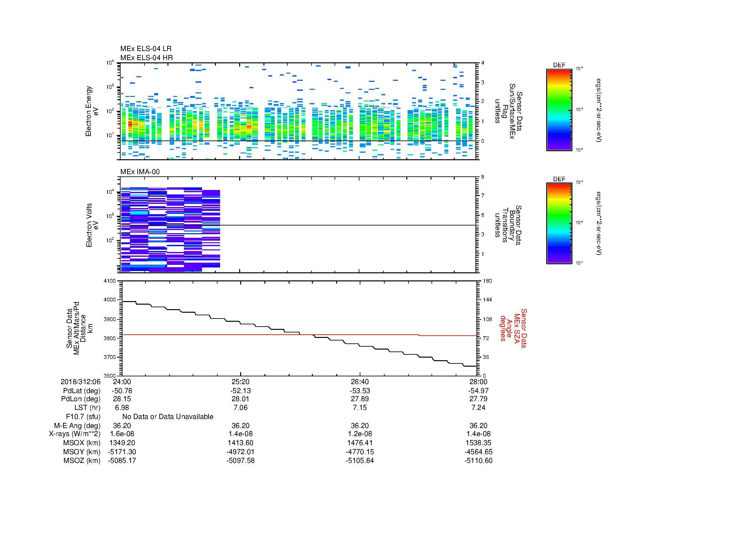Click the top DEF color bar
The image size is (756, 534).
pos(559,110)
